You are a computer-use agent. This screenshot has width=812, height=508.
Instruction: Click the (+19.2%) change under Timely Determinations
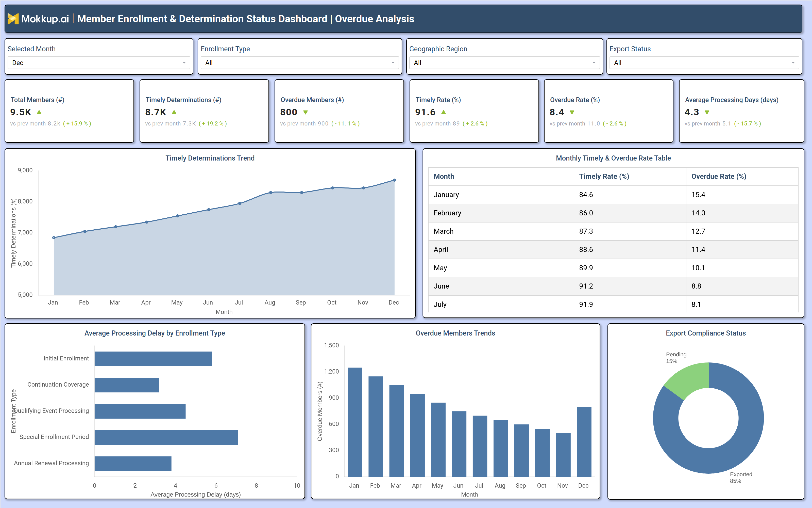click(x=213, y=124)
